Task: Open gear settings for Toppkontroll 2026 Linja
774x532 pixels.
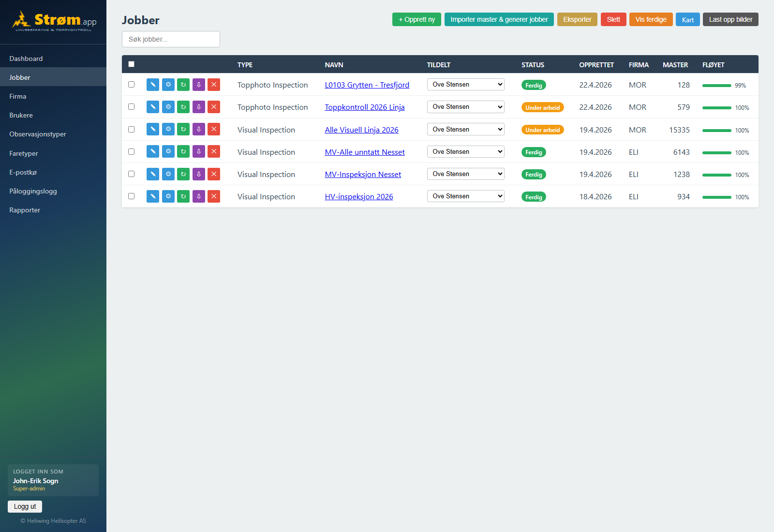Action: (168, 107)
